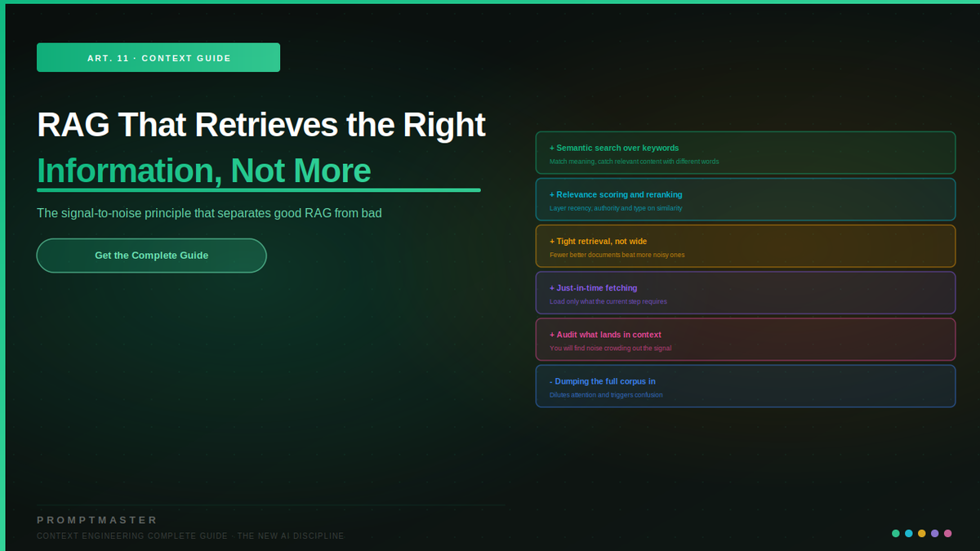The height and width of the screenshot is (551, 980).
Task: Click the Context Engineering Complete Guide footer line
Action: click(191, 535)
